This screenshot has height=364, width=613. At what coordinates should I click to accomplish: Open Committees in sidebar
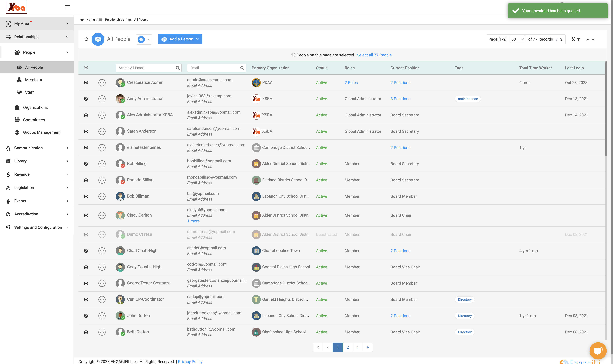pos(34,120)
